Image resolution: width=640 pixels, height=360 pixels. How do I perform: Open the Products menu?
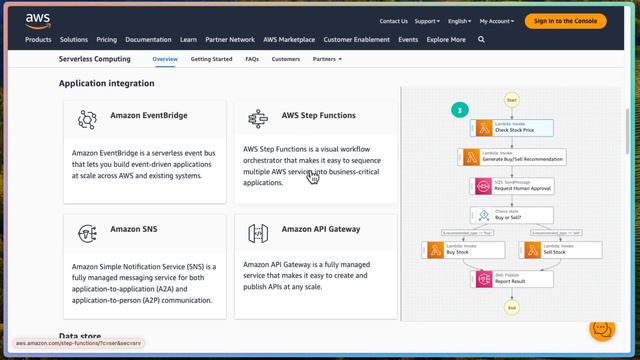[38, 40]
